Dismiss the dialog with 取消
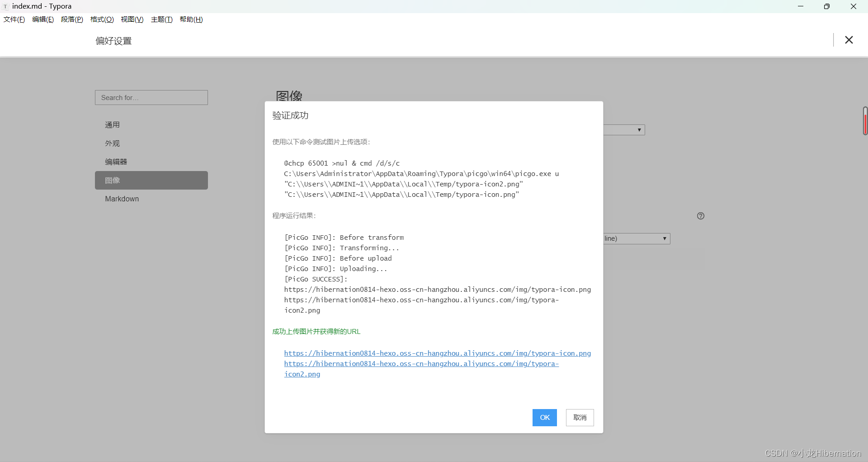Screen dimensions: 868x462 (x=580, y=418)
